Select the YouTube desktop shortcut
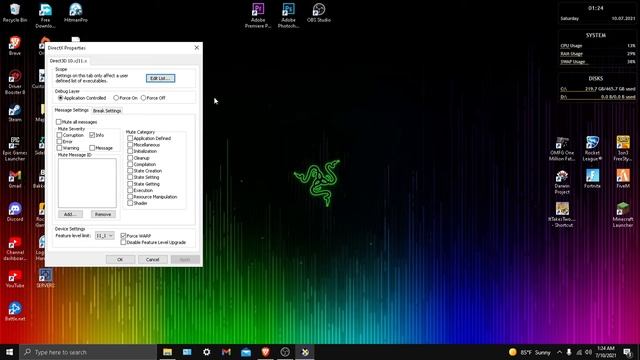640x360 pixels. 15,279
